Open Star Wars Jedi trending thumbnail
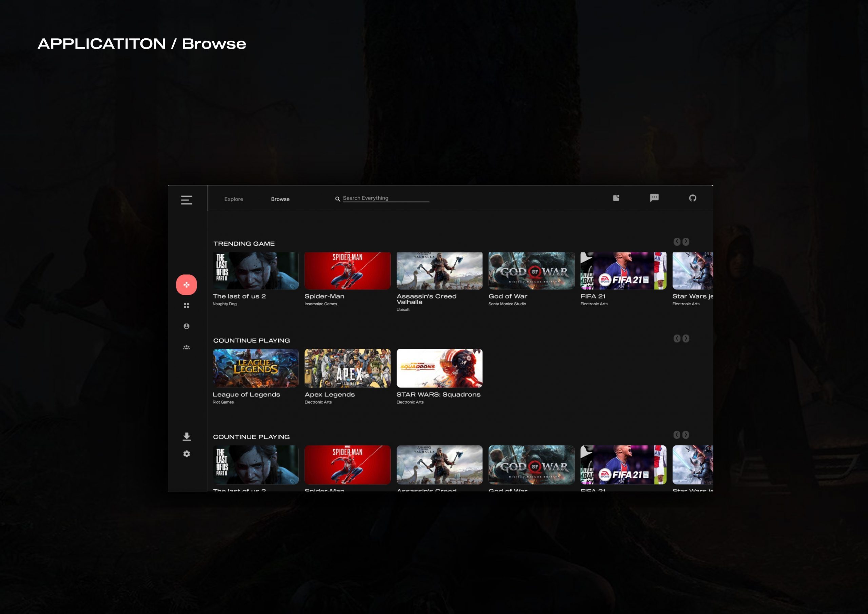Screen dimensions: 868x614 [x=693, y=271]
